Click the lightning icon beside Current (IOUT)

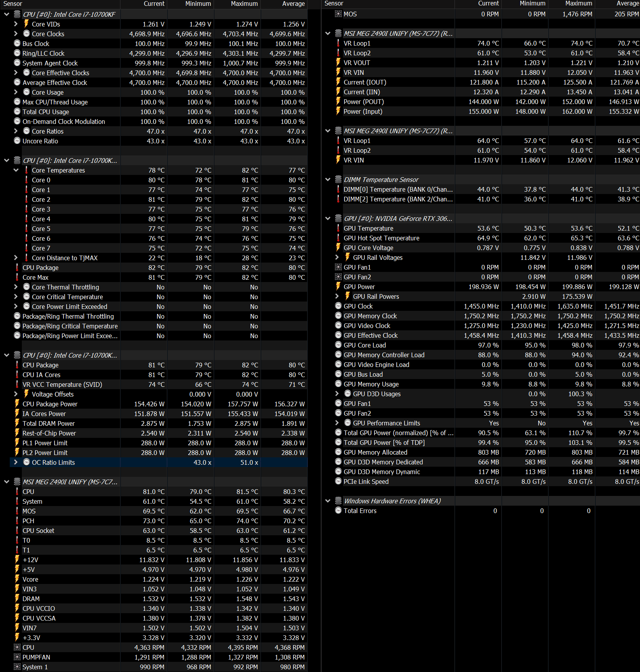pos(338,82)
